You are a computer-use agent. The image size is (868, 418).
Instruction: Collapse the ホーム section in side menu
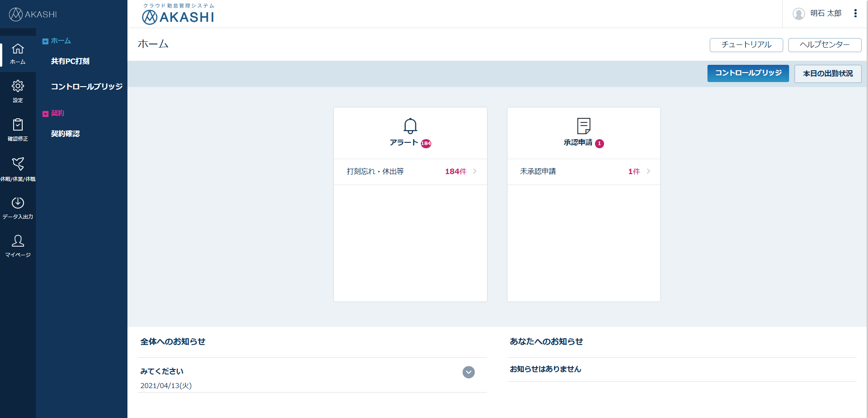tap(45, 41)
